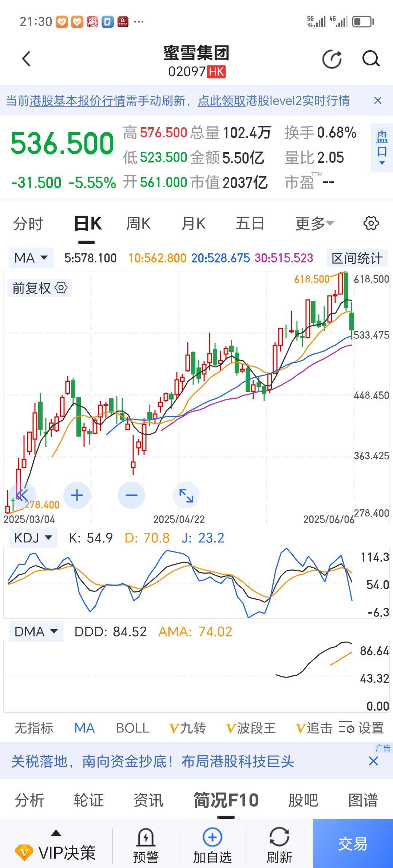Open the 图谱 tab
The image size is (393, 868).
(363, 800)
